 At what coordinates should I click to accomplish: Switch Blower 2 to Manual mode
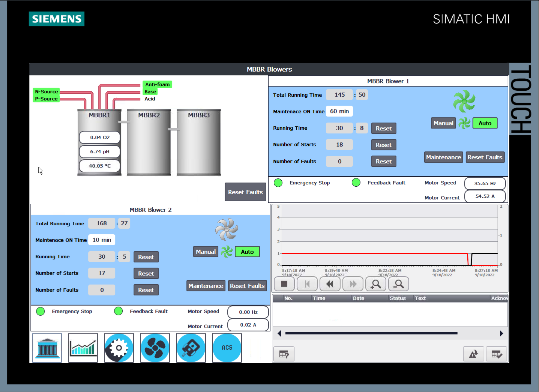[206, 252]
